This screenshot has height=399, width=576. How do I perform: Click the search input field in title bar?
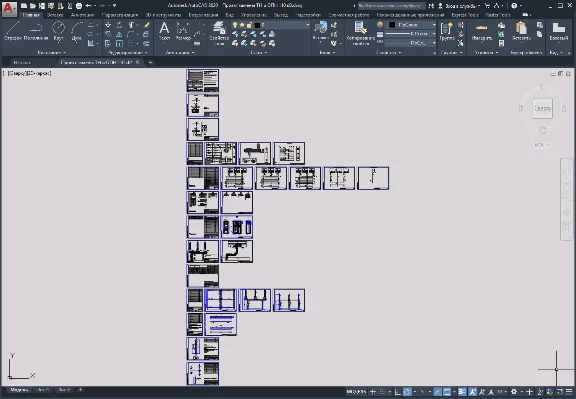pos(391,6)
